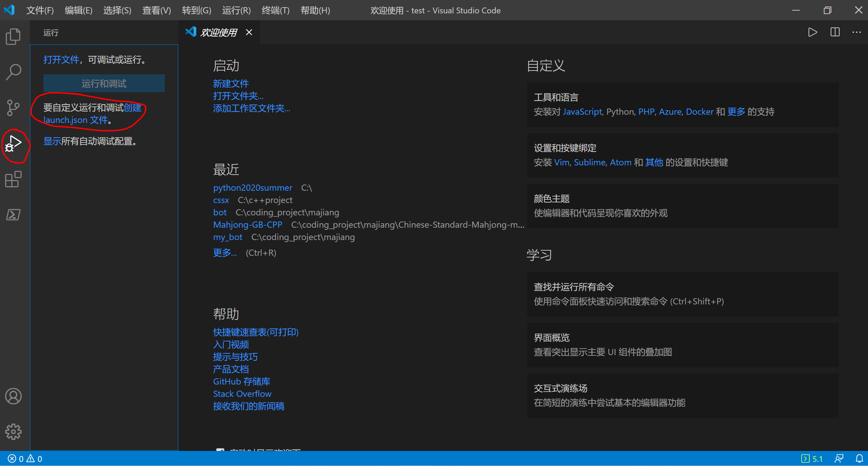Image resolution: width=868 pixels, height=466 pixels.
Task: Open the Accounts icon
Action: tap(14, 396)
